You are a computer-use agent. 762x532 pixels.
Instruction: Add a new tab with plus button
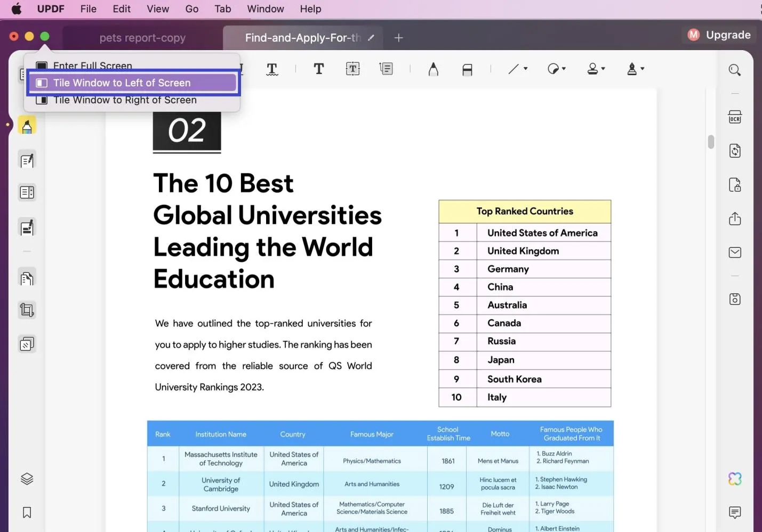coord(398,38)
